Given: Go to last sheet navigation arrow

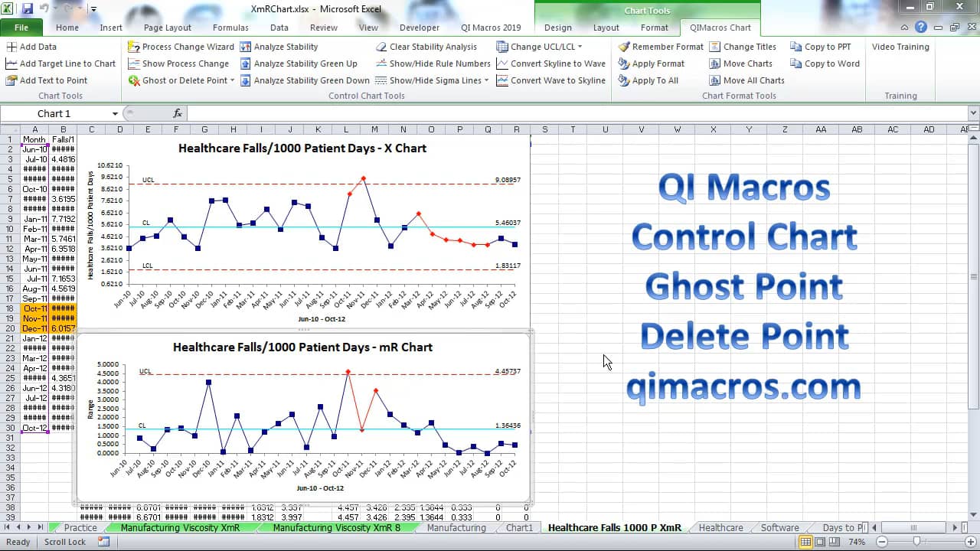Looking at the screenshot, I should point(40,527).
